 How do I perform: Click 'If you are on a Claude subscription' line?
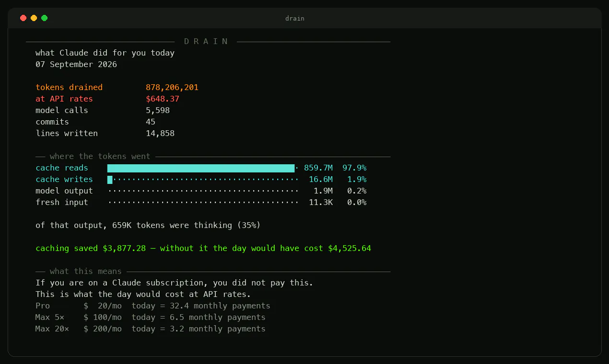[x=175, y=283]
